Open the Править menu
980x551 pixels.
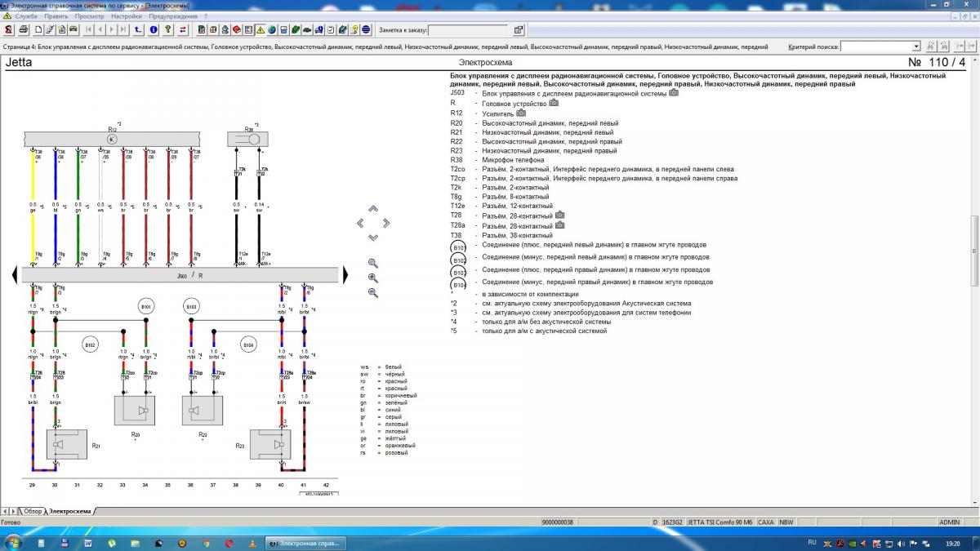(56, 16)
